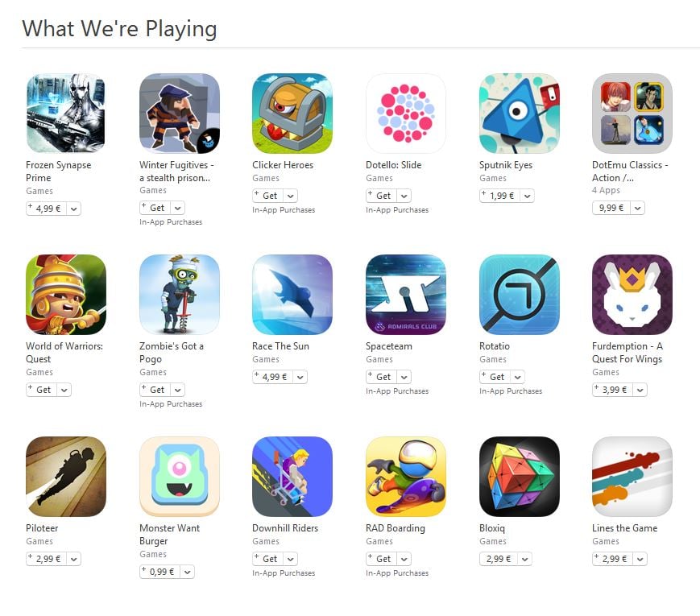Expand the DotEmu Classics 9,99 € dropdown arrow
Viewport: 700px width, 616px height.
click(x=638, y=208)
